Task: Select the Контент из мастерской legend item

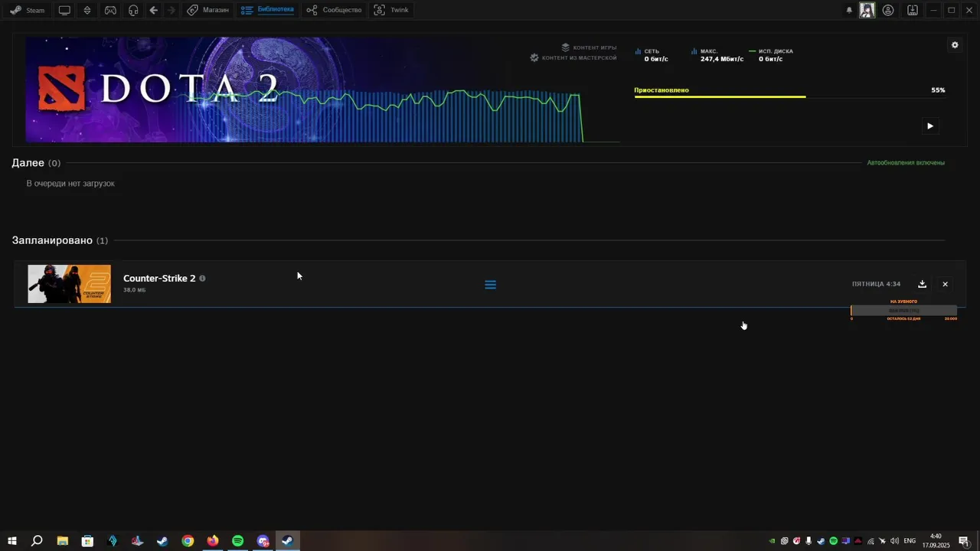Action: 573,57
